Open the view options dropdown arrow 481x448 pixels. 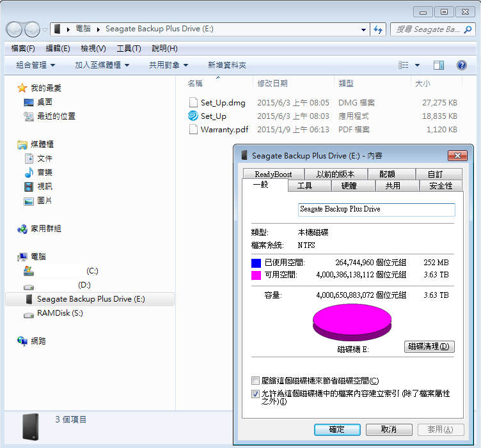pyautogui.click(x=417, y=65)
